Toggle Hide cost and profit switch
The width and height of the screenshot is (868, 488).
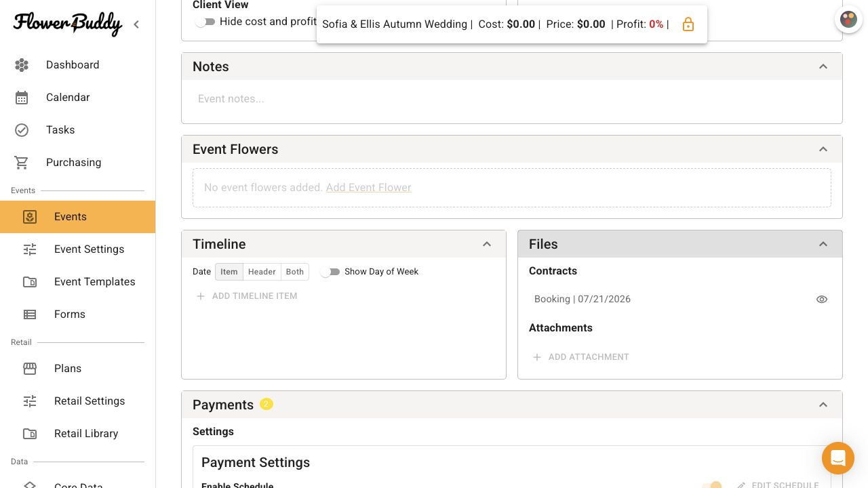point(205,22)
